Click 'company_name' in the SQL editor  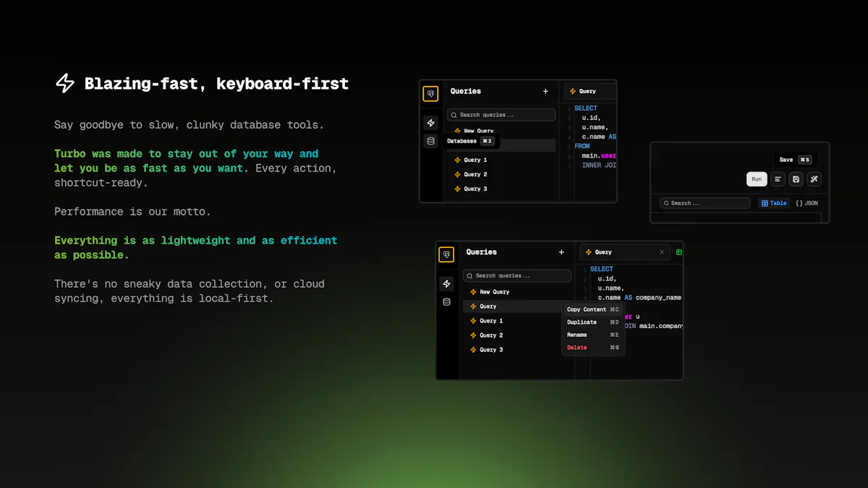[658, 297]
